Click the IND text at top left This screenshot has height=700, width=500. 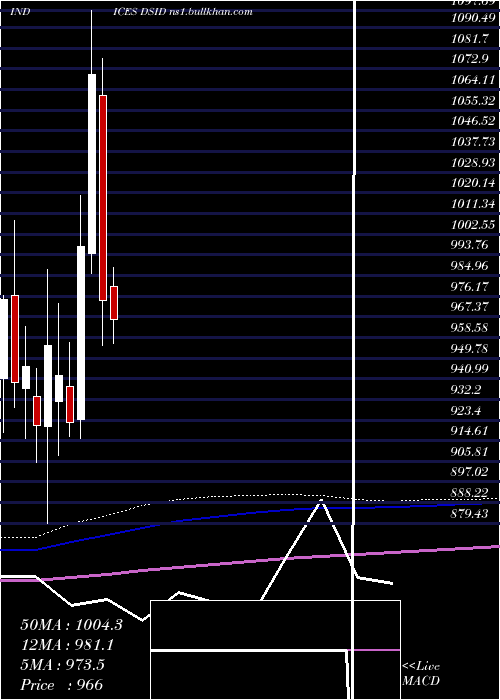pos(20,11)
